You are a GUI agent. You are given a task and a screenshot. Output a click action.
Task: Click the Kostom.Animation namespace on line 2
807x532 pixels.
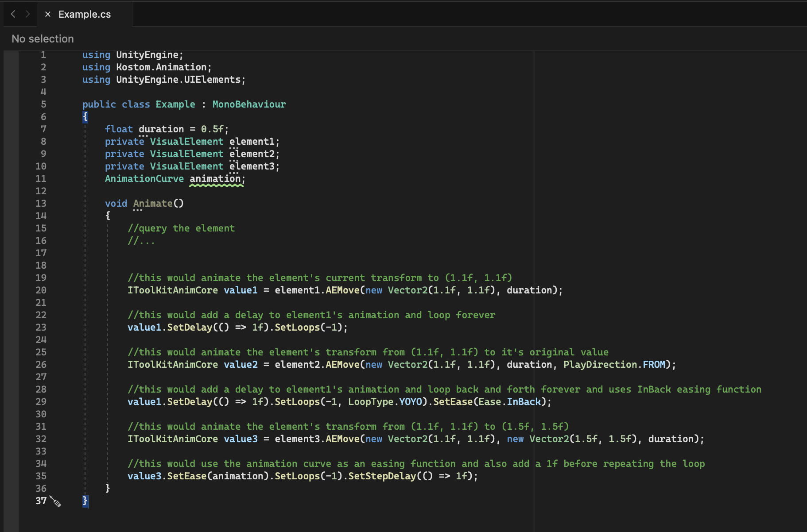(161, 67)
